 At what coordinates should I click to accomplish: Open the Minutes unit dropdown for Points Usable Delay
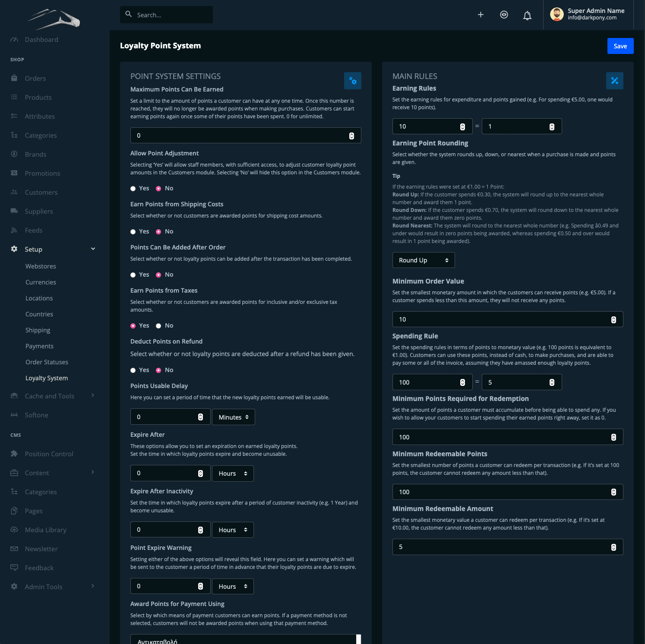(x=233, y=417)
